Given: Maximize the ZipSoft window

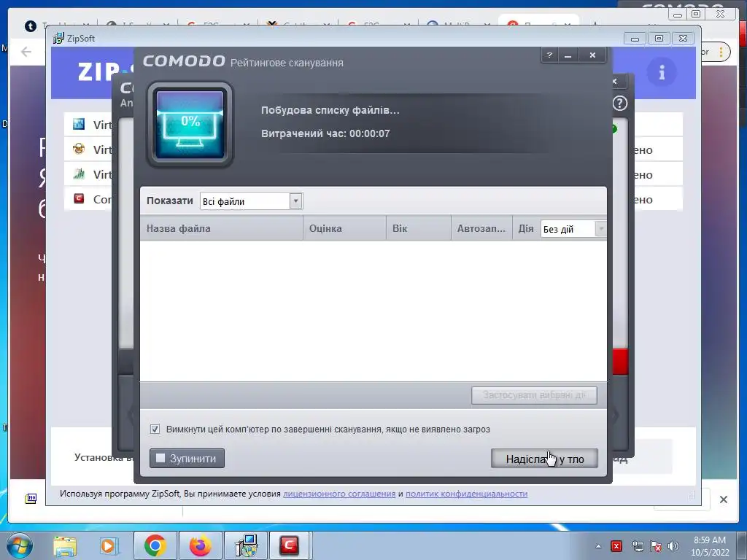Looking at the screenshot, I should [x=659, y=38].
